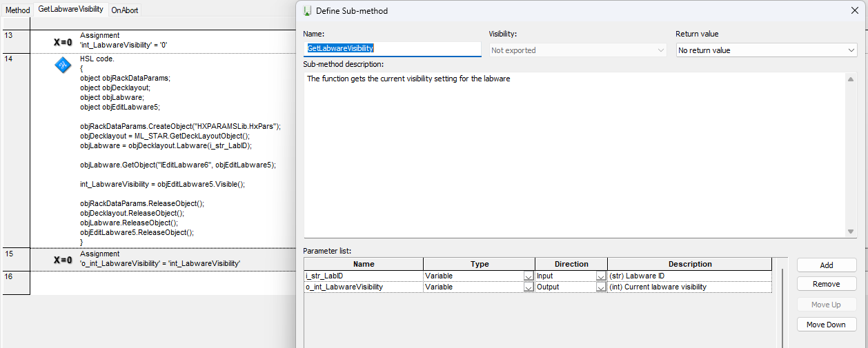Expand Direction dropdown for i_str_LabID
Image resolution: width=868 pixels, height=348 pixels.
click(601, 276)
